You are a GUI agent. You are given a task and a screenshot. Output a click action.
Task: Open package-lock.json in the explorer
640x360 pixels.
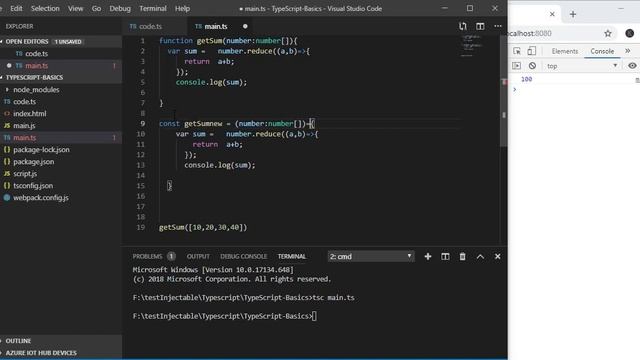(41, 149)
